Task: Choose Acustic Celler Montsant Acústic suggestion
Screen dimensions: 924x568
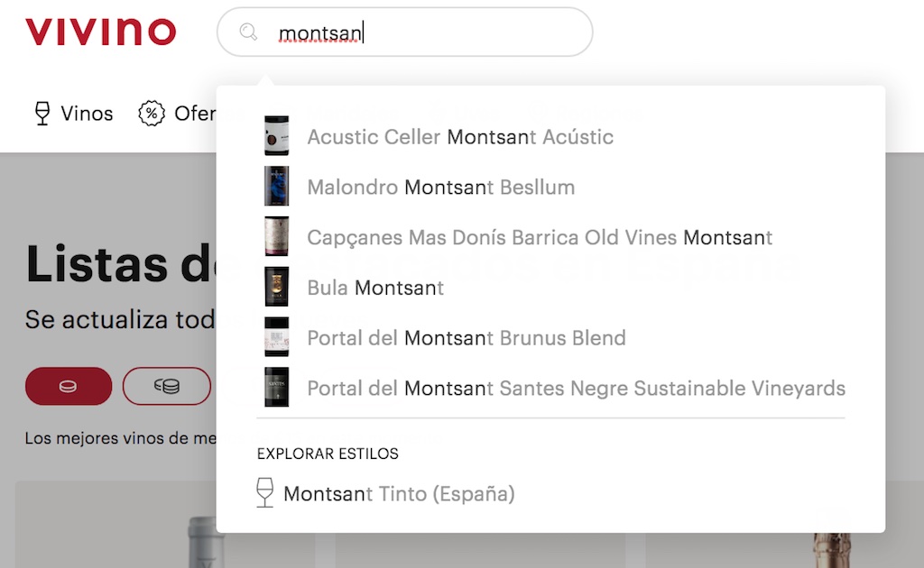Action: click(460, 137)
